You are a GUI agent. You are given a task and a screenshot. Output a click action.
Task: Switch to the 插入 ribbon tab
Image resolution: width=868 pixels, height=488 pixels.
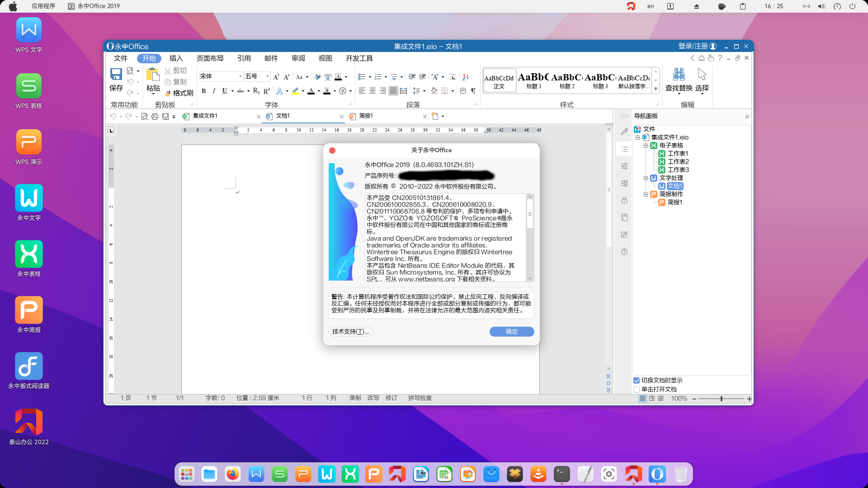(176, 58)
